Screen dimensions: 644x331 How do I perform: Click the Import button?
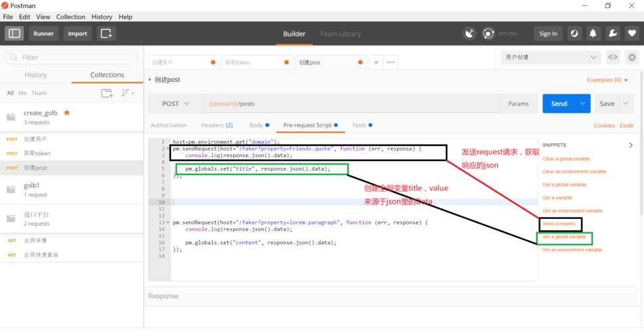pos(78,34)
